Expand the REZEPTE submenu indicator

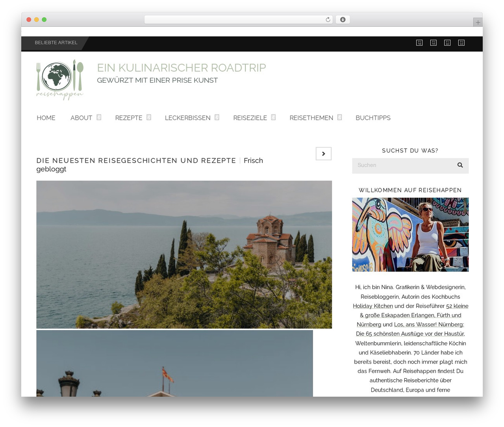[x=149, y=117]
